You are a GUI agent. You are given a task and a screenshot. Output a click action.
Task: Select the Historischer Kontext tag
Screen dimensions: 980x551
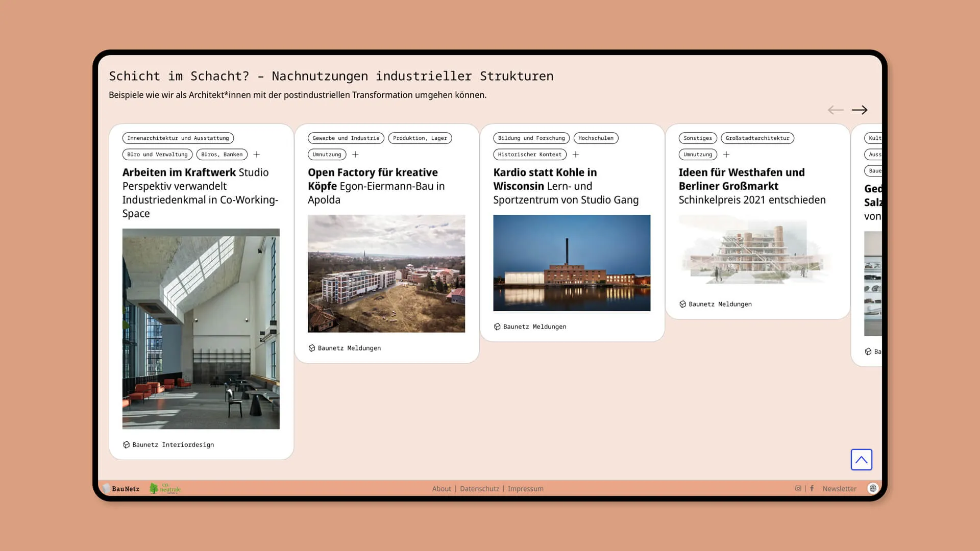(530, 155)
